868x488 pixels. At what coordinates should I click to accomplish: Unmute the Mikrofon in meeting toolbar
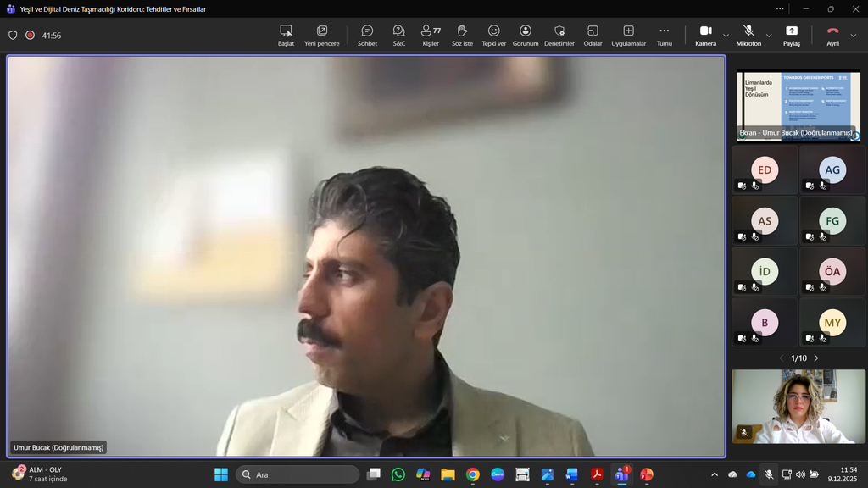coord(748,35)
